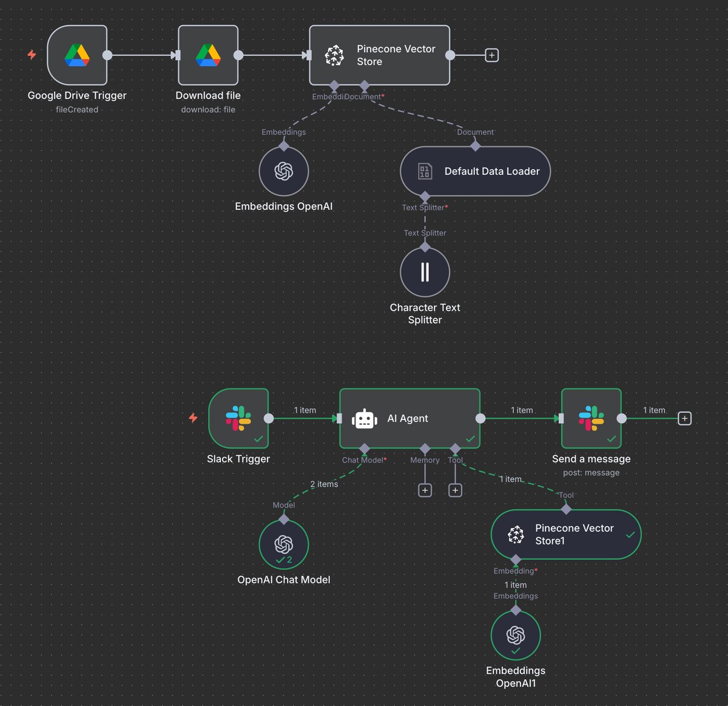728x706 pixels.
Task: Click the plus button after Send a message
Action: point(684,418)
